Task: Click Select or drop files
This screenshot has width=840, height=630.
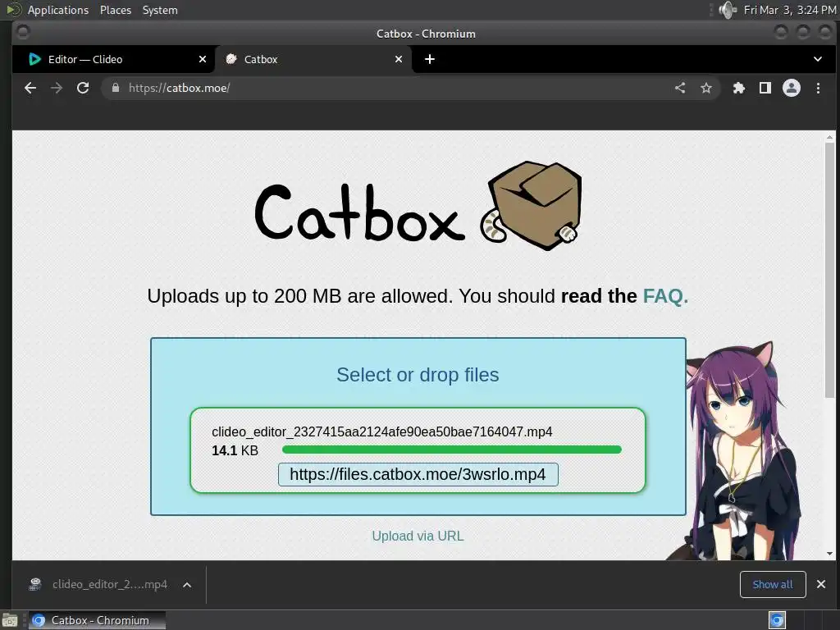Action: click(418, 375)
